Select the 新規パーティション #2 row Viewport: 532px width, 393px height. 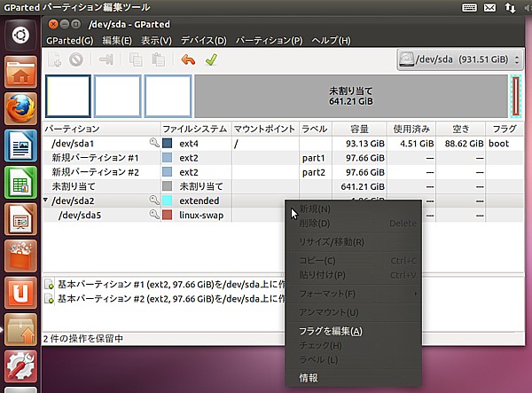point(284,172)
